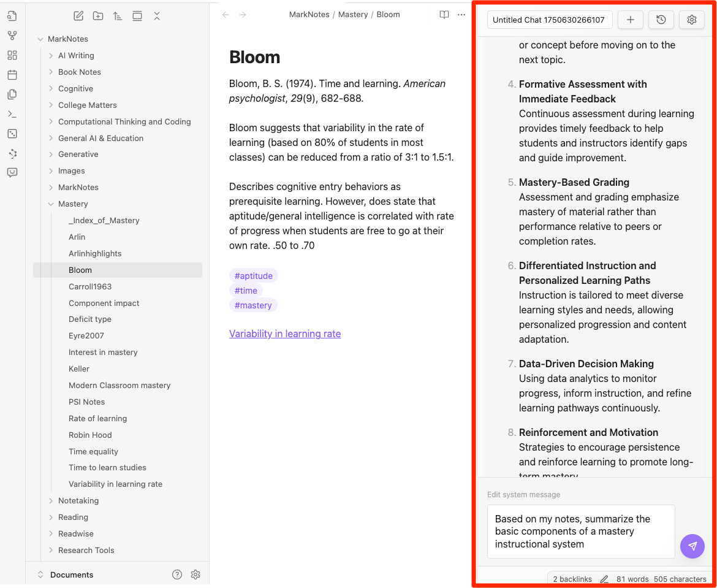717x588 pixels.
Task: Send the chat message with the purple button
Action: pos(692,546)
